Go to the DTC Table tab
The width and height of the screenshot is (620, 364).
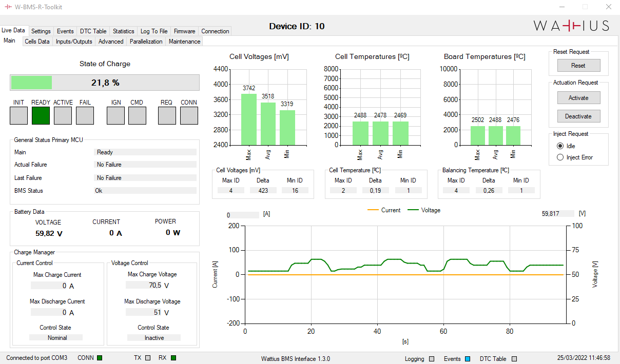(x=93, y=31)
